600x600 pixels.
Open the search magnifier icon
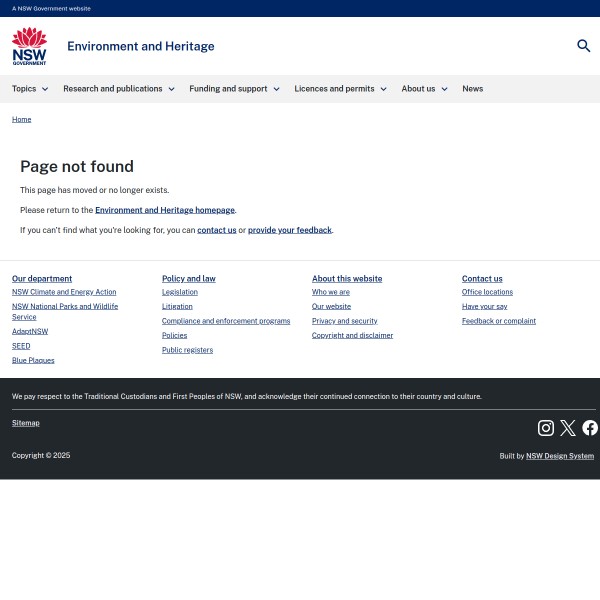(583, 46)
